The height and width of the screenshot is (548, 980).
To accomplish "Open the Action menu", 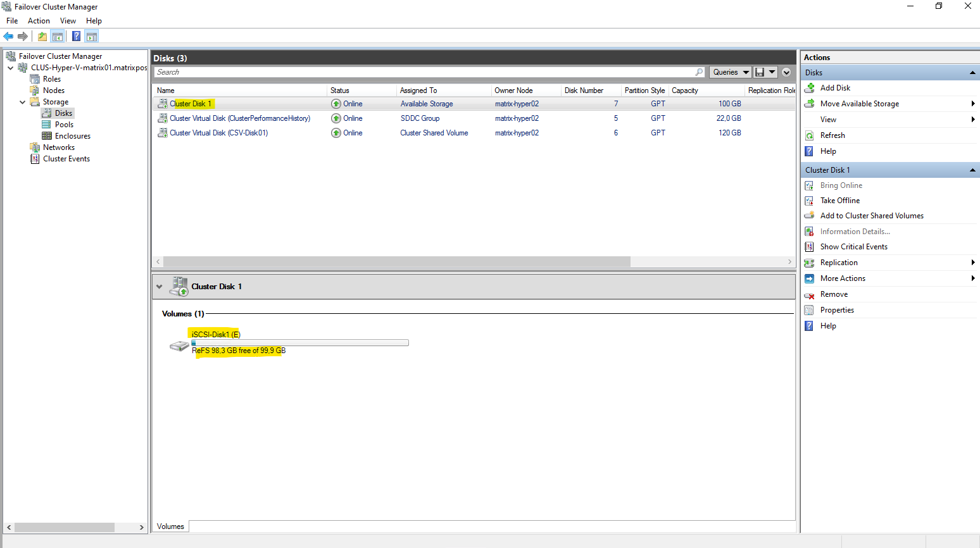I will [x=39, y=21].
